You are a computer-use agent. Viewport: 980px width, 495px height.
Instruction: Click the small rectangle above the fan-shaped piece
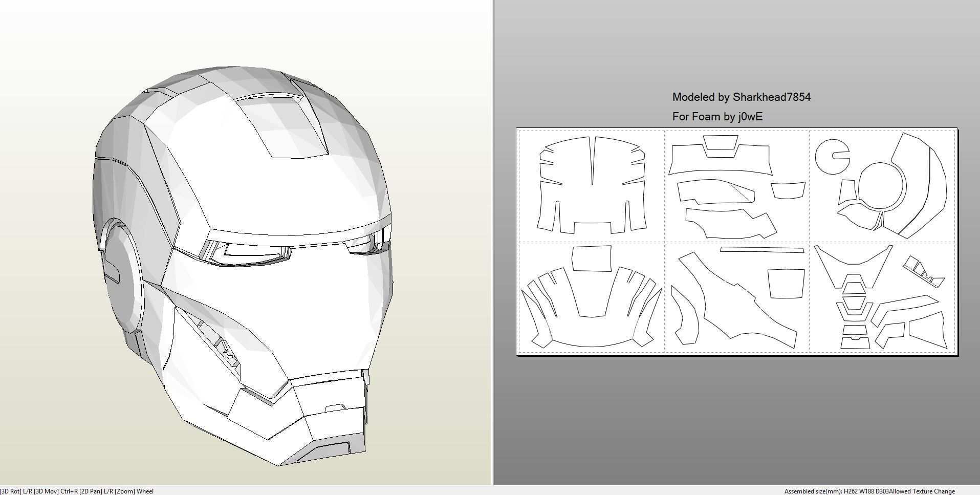point(592,259)
